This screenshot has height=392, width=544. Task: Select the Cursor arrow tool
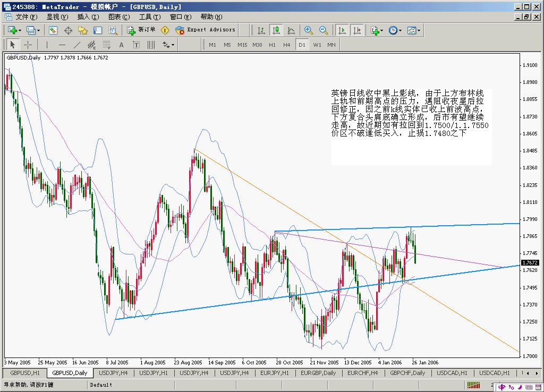pos(13,45)
